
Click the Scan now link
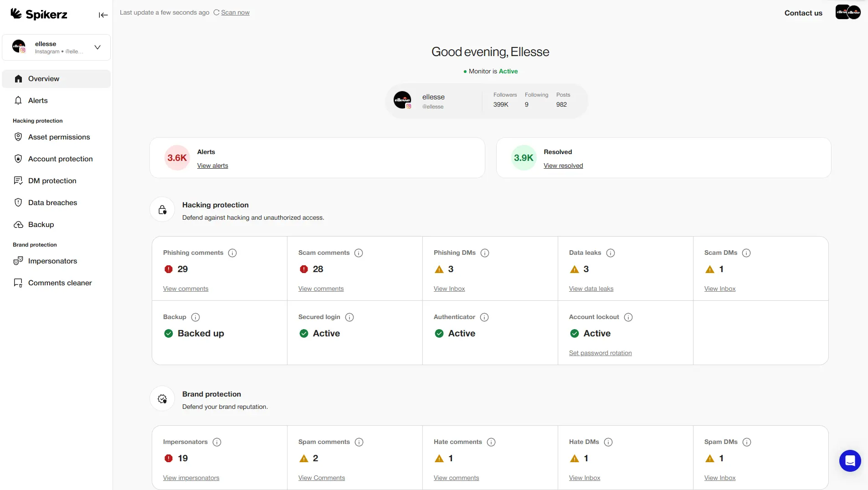click(235, 12)
